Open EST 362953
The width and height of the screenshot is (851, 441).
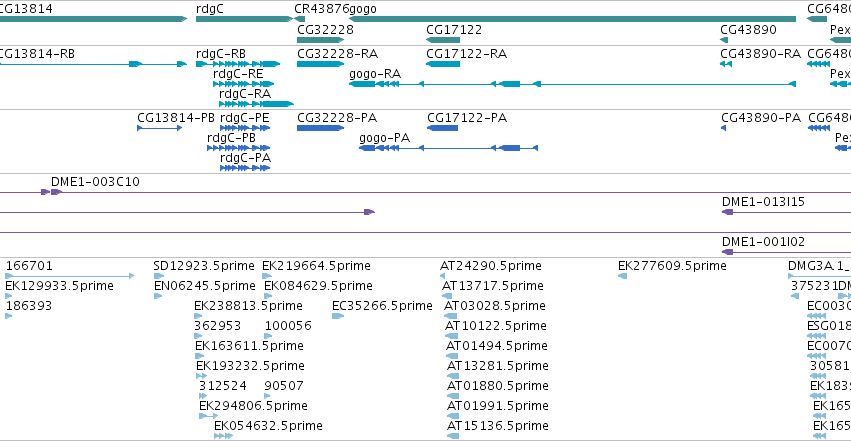pos(218,326)
